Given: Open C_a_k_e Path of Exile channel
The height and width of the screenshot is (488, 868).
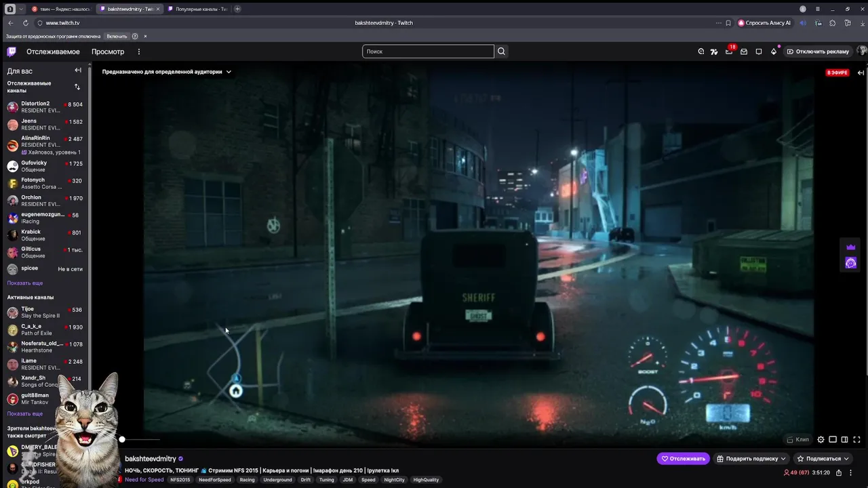Looking at the screenshot, I should pos(45,329).
